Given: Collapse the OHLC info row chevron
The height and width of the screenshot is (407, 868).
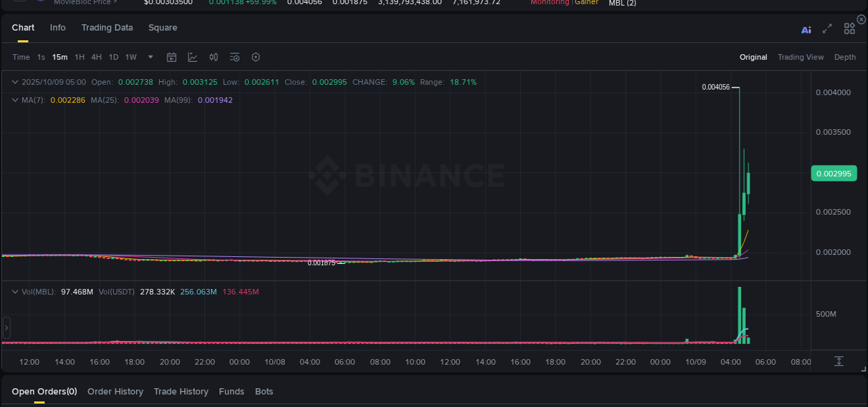Looking at the screenshot, I should pos(15,82).
